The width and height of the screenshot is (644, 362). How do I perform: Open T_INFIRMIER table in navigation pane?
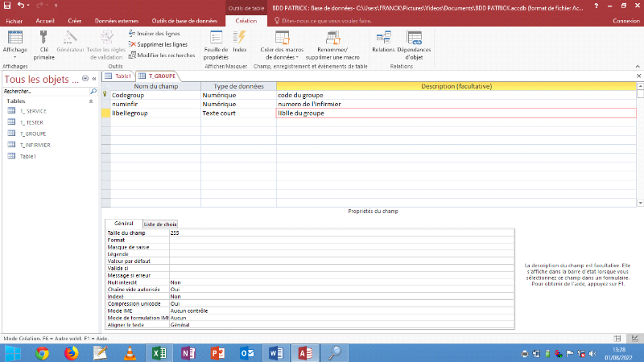[34, 145]
